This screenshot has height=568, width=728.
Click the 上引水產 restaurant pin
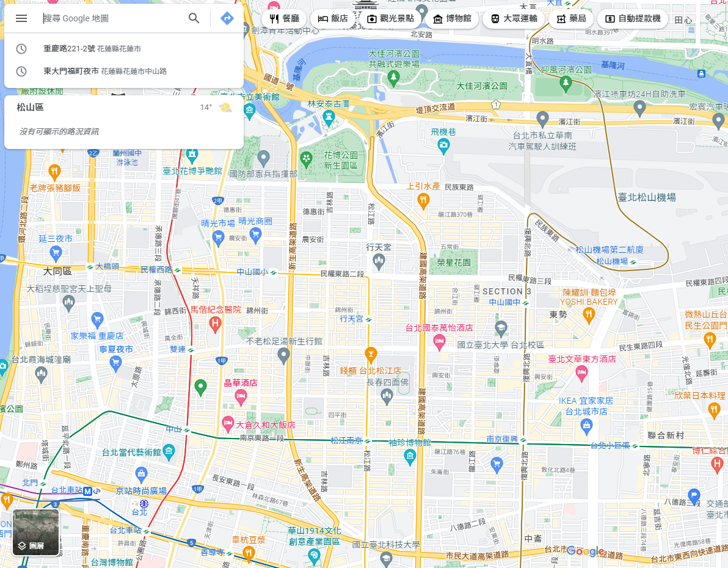tap(423, 201)
